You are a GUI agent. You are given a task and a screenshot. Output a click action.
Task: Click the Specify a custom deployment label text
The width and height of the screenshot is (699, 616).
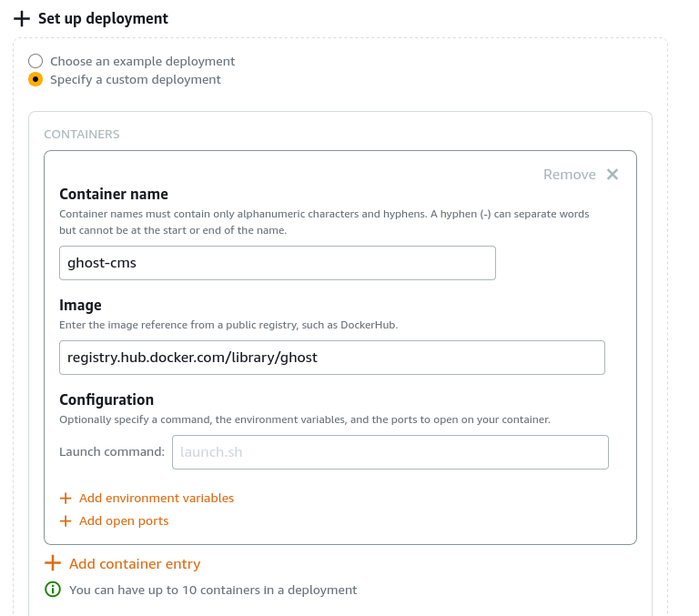(x=135, y=79)
